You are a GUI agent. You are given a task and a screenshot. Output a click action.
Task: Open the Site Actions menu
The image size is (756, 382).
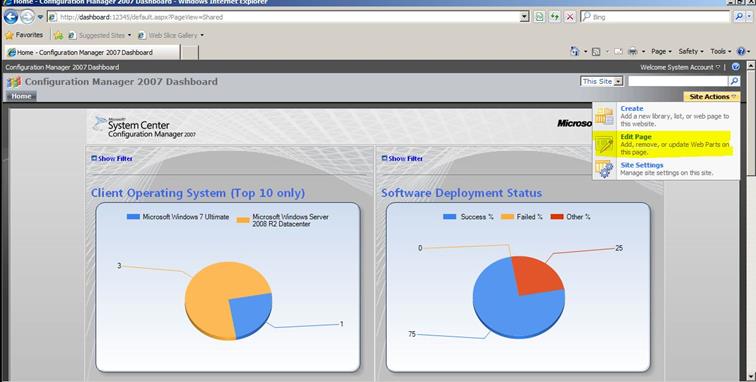(x=712, y=96)
